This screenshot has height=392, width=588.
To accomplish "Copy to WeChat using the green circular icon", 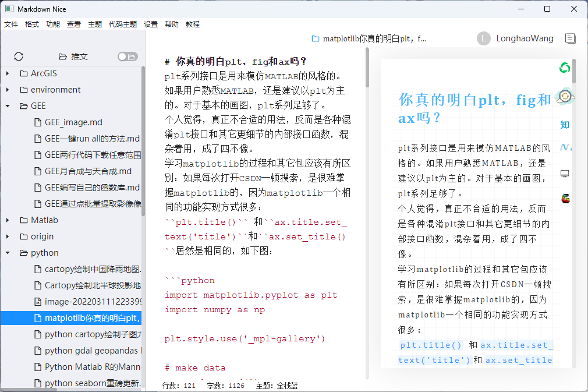I will tap(565, 68).
